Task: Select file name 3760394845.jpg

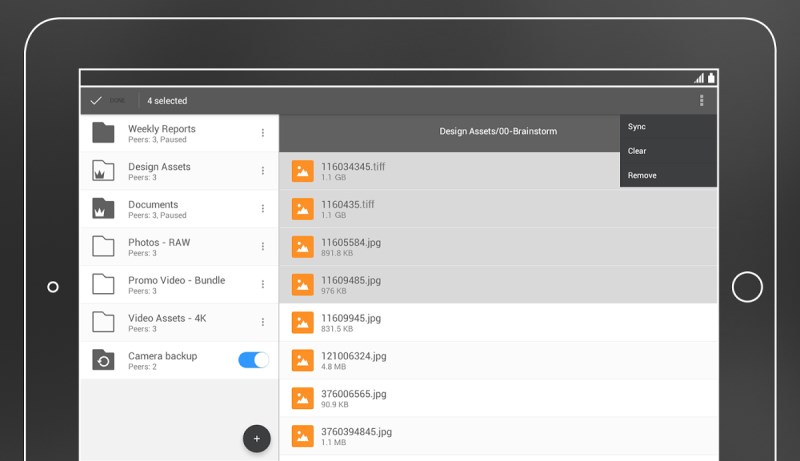Action: [357, 432]
